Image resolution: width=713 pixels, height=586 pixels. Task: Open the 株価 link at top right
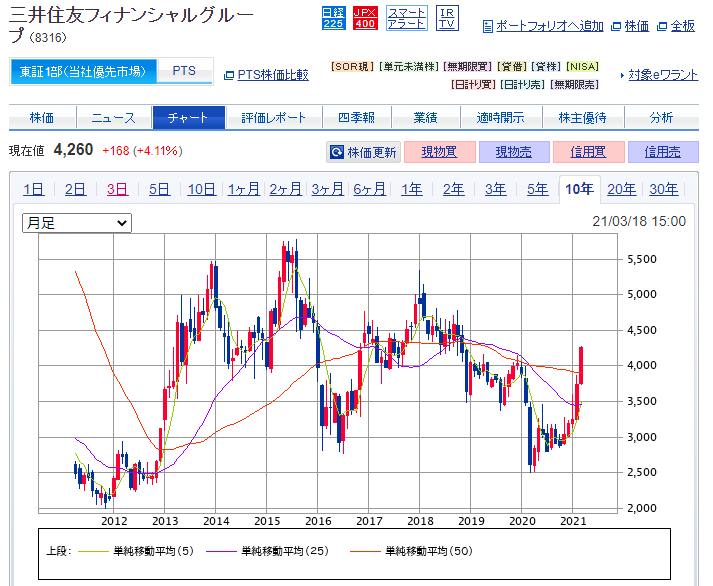point(637,26)
